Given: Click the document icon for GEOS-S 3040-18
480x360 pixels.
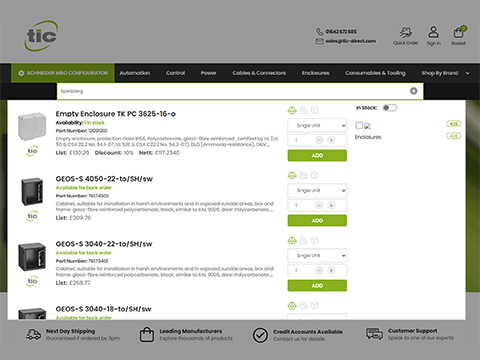Looking at the screenshot, I should (303, 305).
